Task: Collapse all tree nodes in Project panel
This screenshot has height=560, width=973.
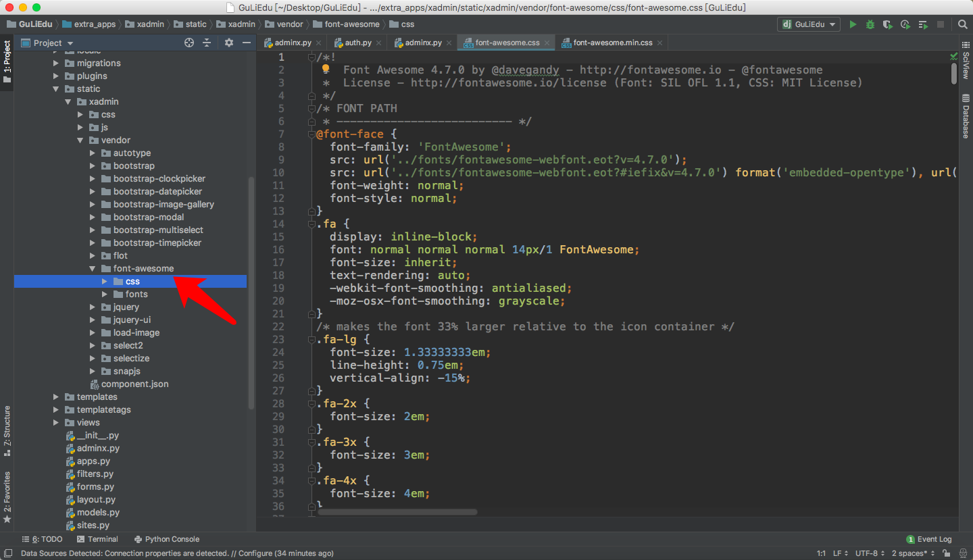Action: (207, 43)
